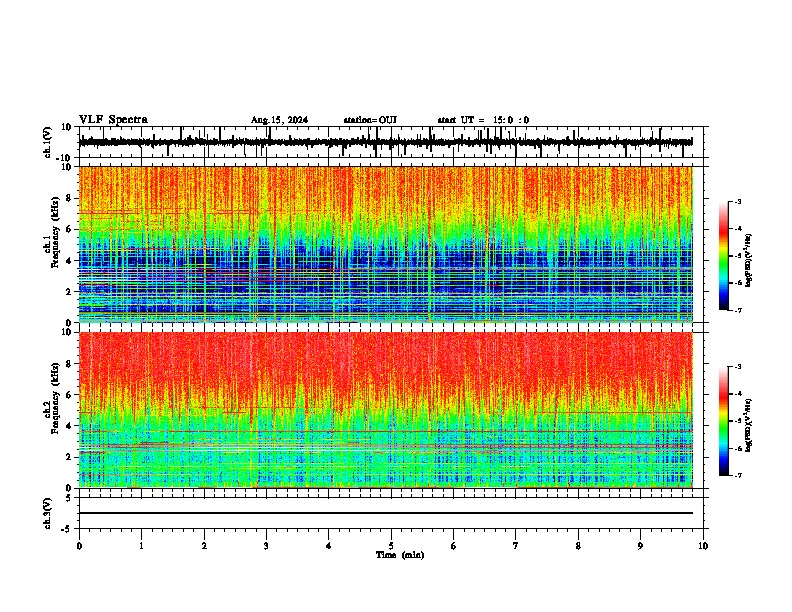Click the "Time (min)" axis label

tap(400, 555)
